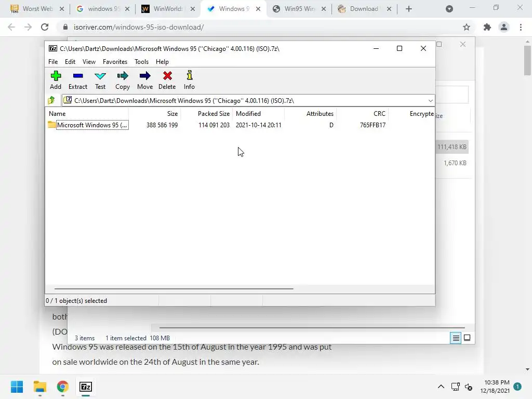Screen dimensions: 532x399
Task: Click the 7-Zip horizontal scrollbar
Action: (174, 289)
